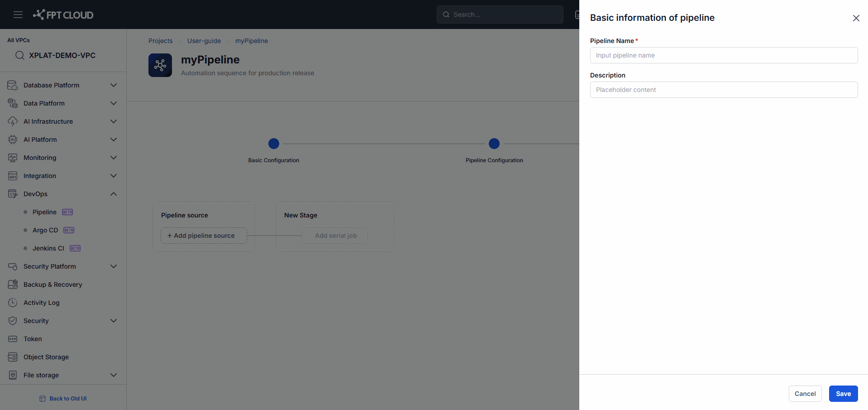Click the Security Platform icon
The height and width of the screenshot is (410, 868).
pos(13,266)
